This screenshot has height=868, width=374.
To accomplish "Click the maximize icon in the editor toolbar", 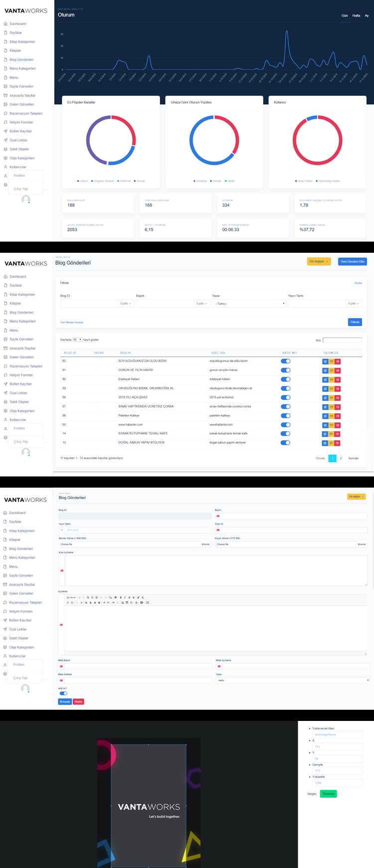I will 148,603.
